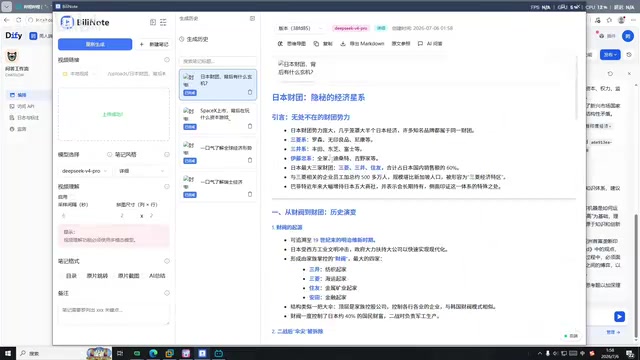Open the info icon for remarks section
The height and width of the screenshot is (360, 640).
[x=167, y=293]
